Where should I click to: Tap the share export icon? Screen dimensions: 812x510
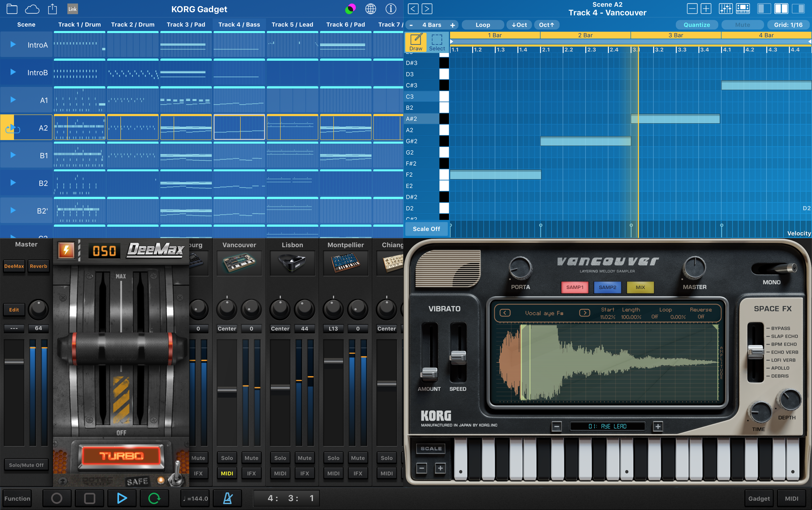pyautogui.click(x=52, y=9)
